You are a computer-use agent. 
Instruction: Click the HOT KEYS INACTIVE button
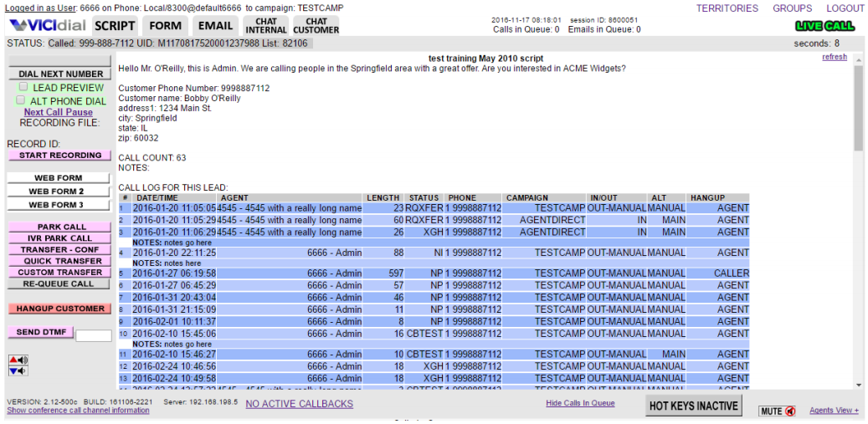tap(695, 406)
